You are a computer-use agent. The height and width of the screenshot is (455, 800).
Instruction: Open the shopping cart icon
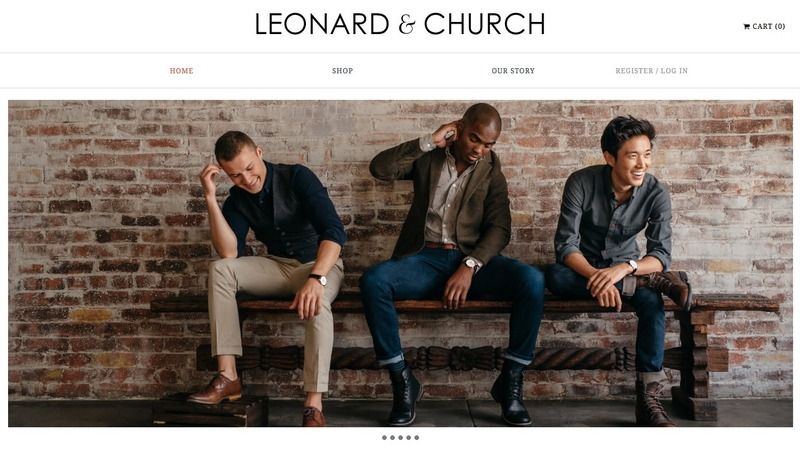(746, 27)
